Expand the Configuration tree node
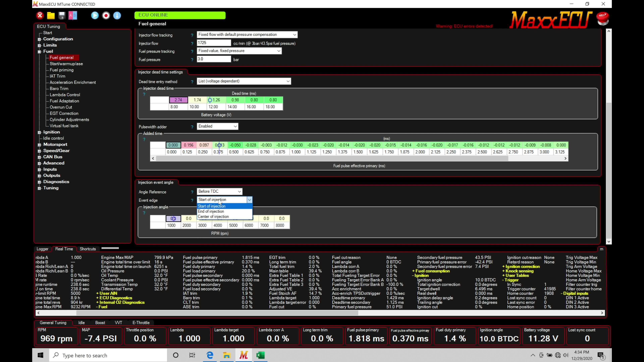The image size is (644, 362). pos(39,39)
